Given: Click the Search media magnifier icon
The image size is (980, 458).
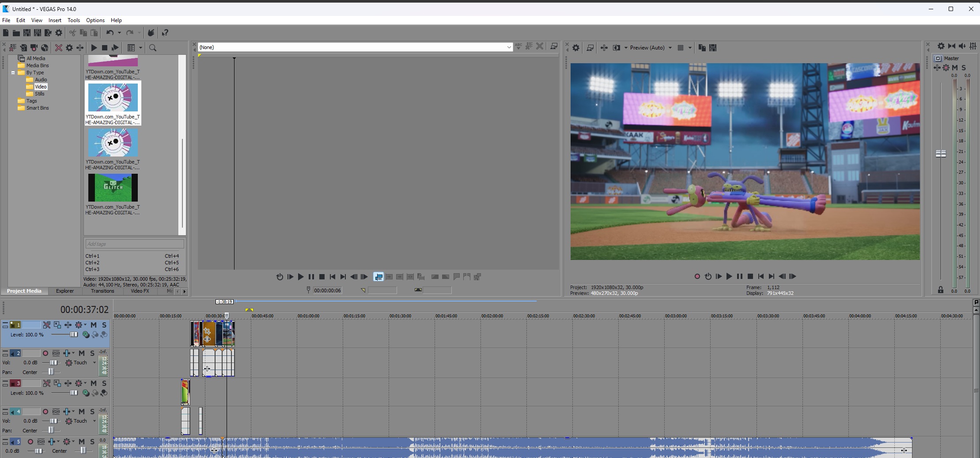Looking at the screenshot, I should pos(153,48).
